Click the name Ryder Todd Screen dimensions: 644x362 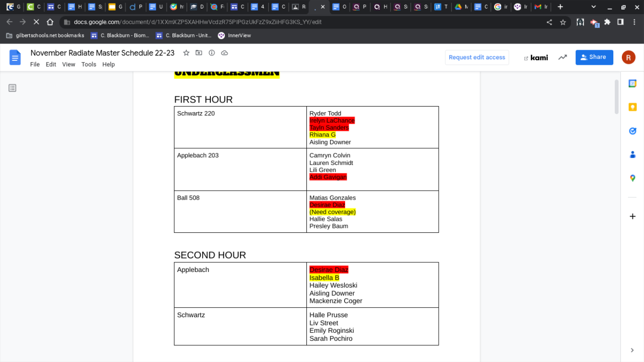pos(325,114)
